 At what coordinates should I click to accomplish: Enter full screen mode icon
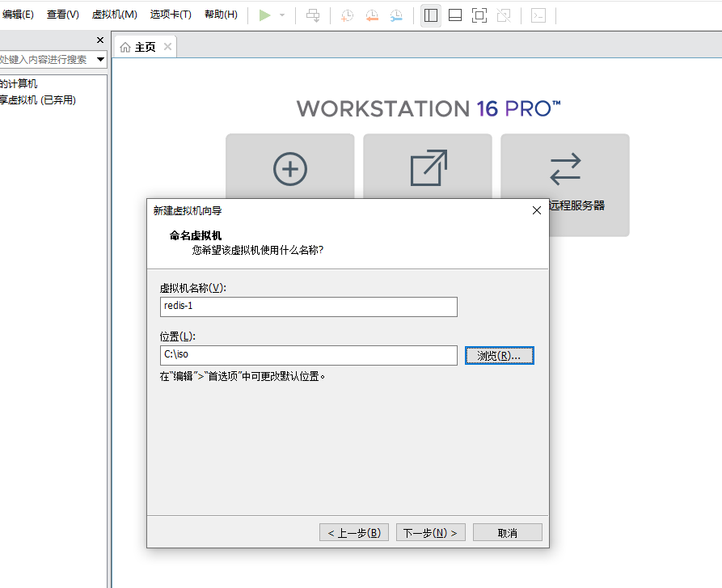tap(479, 15)
